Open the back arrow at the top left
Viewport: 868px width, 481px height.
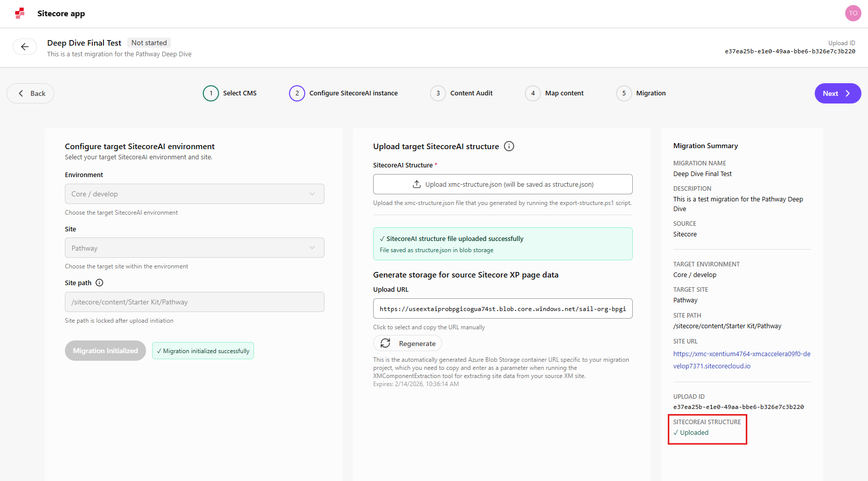point(24,46)
